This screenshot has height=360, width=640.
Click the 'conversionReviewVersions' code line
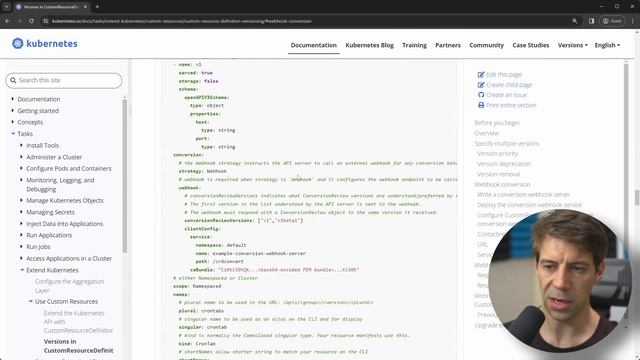point(244,220)
